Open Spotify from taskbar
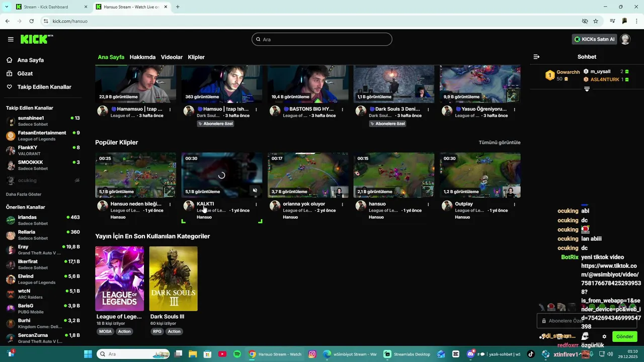 [x=237, y=354]
